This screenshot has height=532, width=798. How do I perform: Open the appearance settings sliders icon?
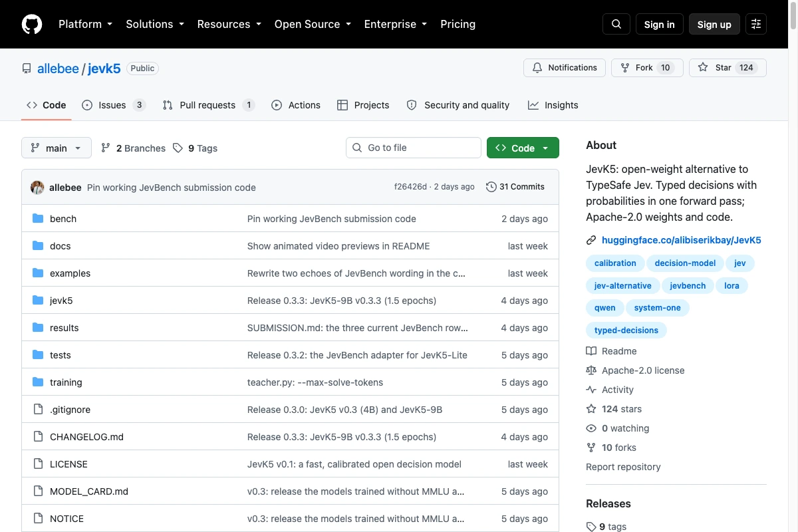[x=756, y=24]
